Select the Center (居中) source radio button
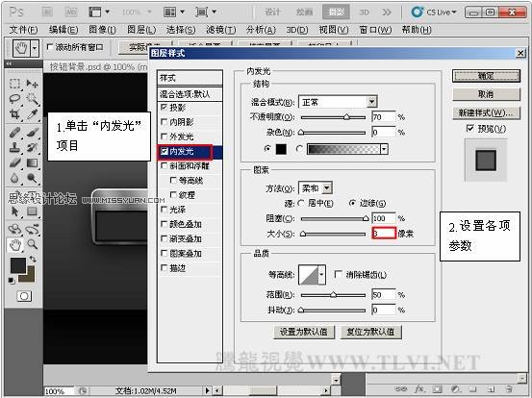532x398 pixels. pos(301,204)
